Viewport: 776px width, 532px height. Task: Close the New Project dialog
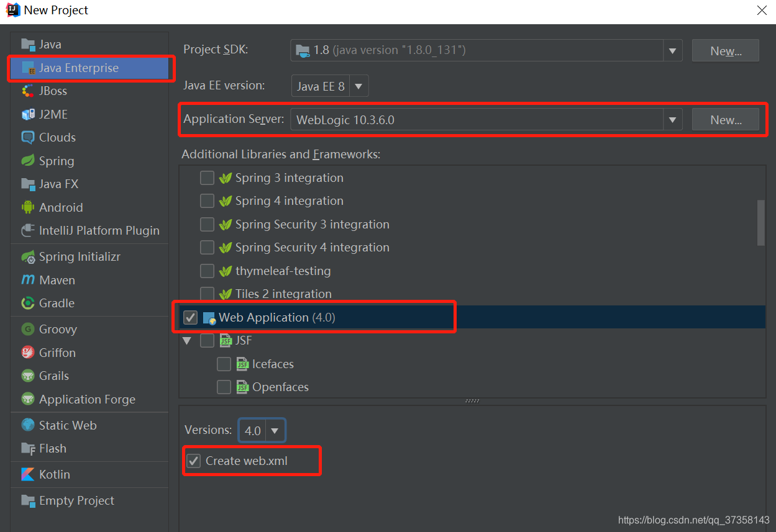pyautogui.click(x=762, y=11)
